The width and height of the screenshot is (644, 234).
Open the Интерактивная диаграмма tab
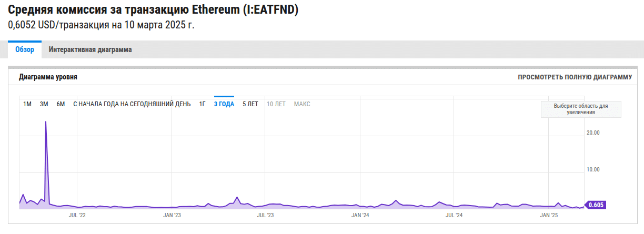(90, 50)
